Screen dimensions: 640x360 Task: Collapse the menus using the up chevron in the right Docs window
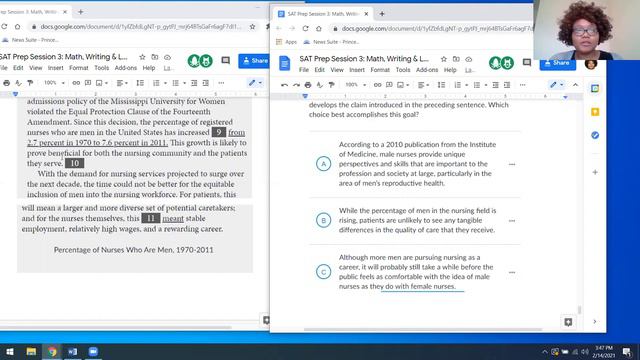click(x=576, y=85)
